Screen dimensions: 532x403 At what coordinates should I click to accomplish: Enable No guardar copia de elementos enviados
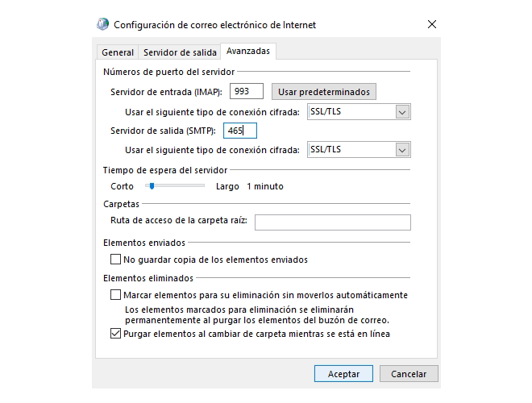pyautogui.click(x=115, y=260)
